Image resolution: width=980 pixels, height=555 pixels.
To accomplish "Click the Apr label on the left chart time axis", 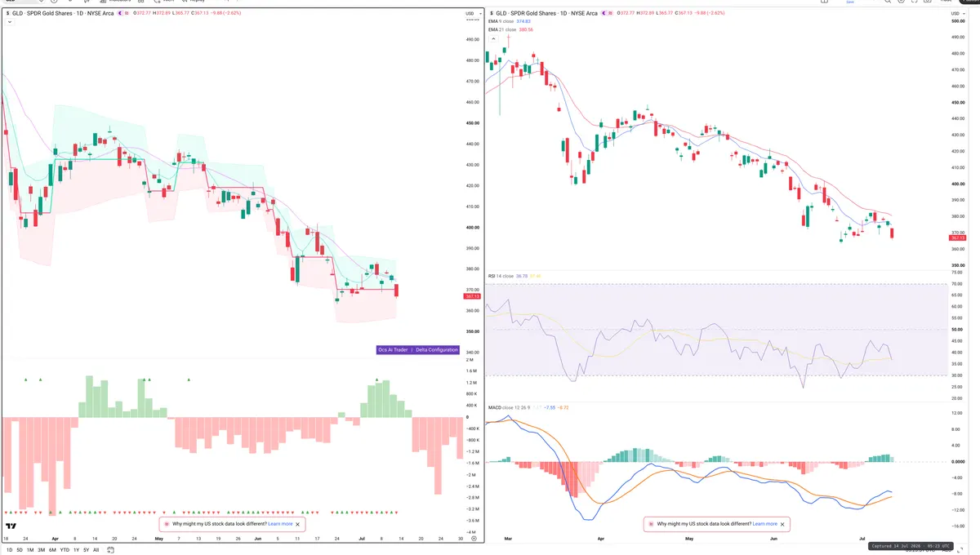I will pos(55,539).
